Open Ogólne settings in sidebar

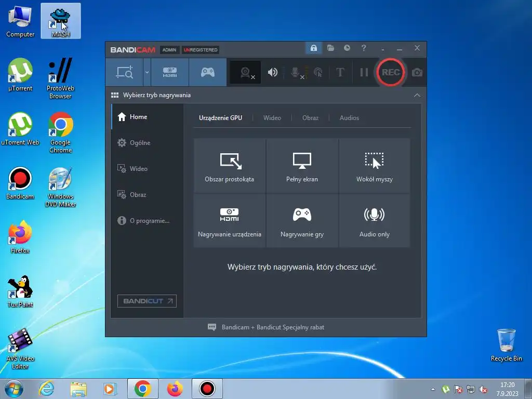147,143
